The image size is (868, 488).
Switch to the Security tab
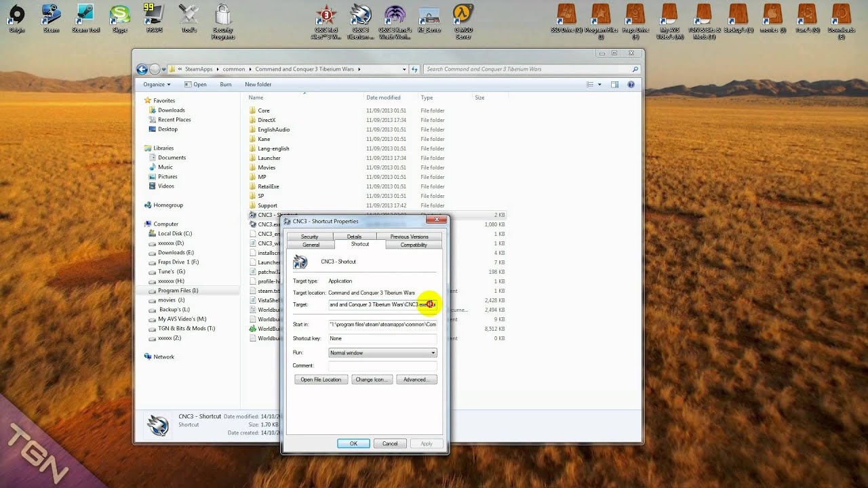pyautogui.click(x=309, y=237)
